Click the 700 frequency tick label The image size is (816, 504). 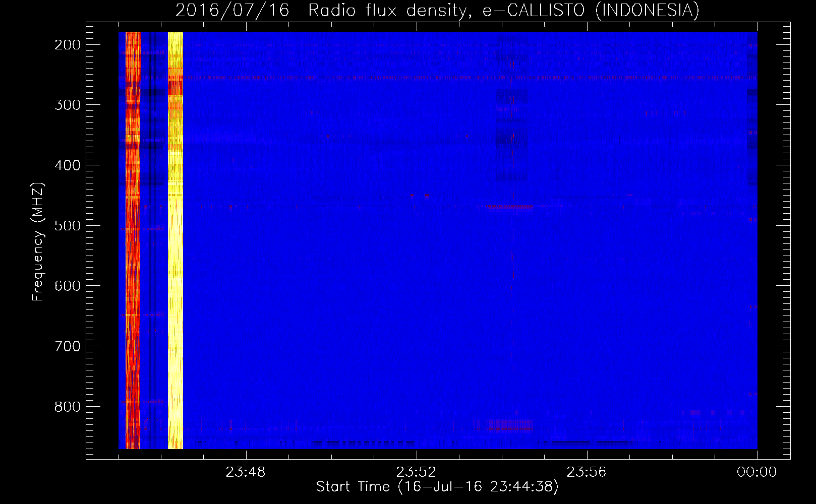[68, 346]
